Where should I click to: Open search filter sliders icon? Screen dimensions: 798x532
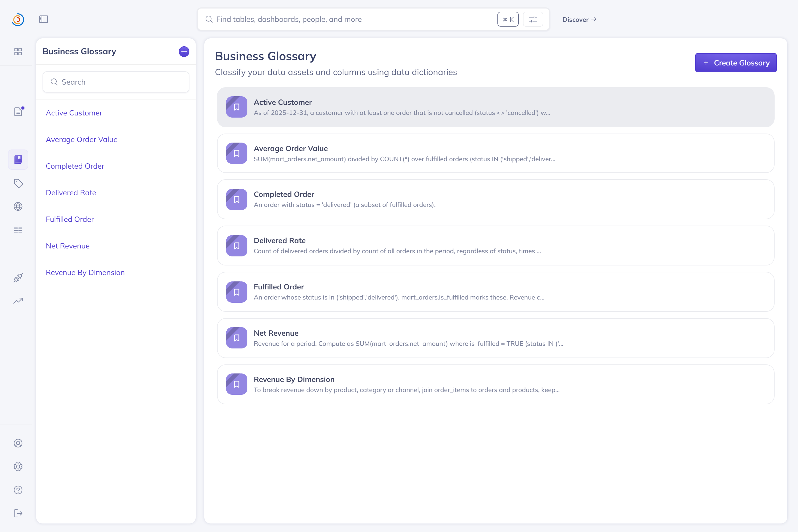coord(533,19)
